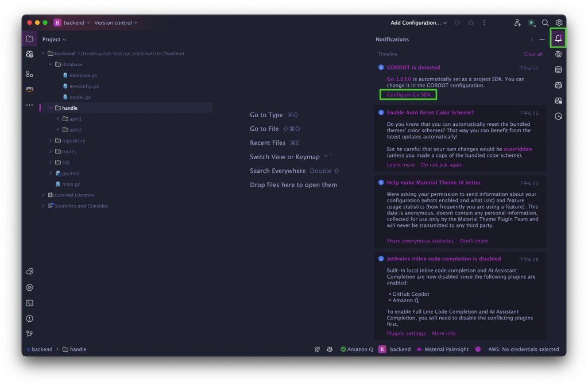
Task: Click backend breadcrumb in status bar
Action: pos(40,349)
